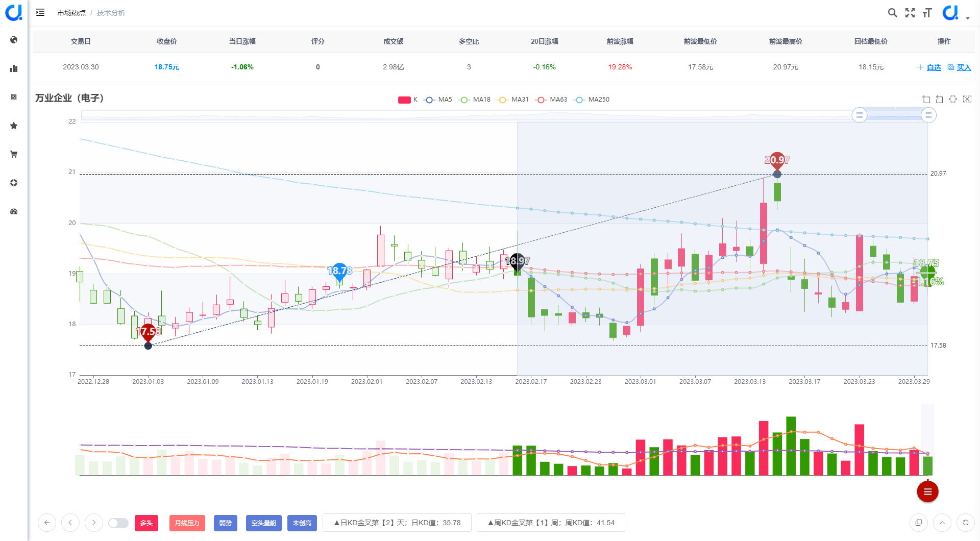Open the font size icon
Image resolution: width=980 pixels, height=541 pixels.
click(927, 13)
